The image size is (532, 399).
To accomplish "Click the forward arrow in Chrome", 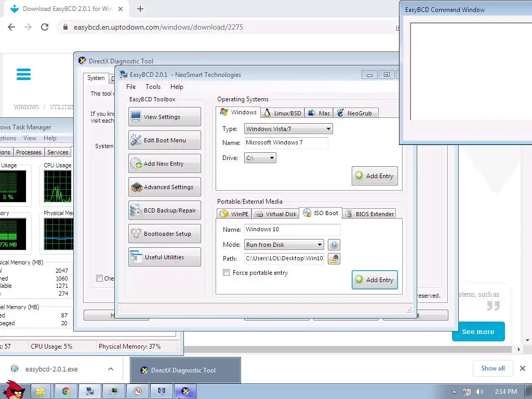I will [28, 27].
